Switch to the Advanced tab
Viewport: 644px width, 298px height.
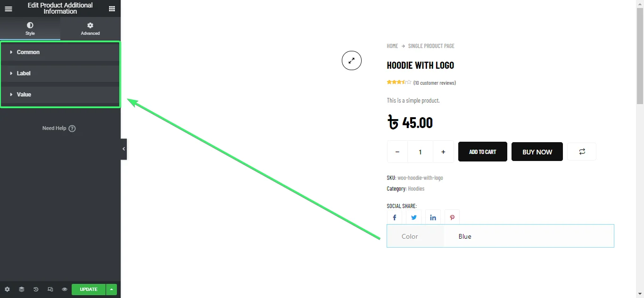(90, 29)
